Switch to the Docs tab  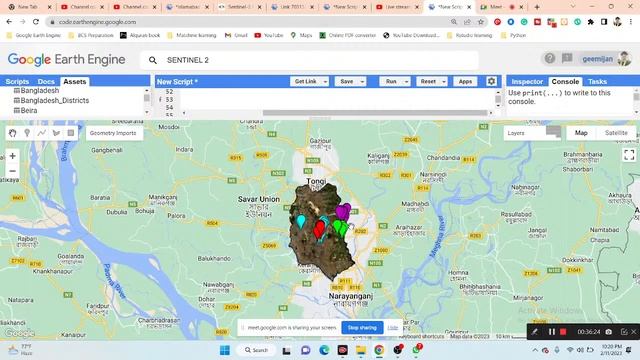(46, 82)
